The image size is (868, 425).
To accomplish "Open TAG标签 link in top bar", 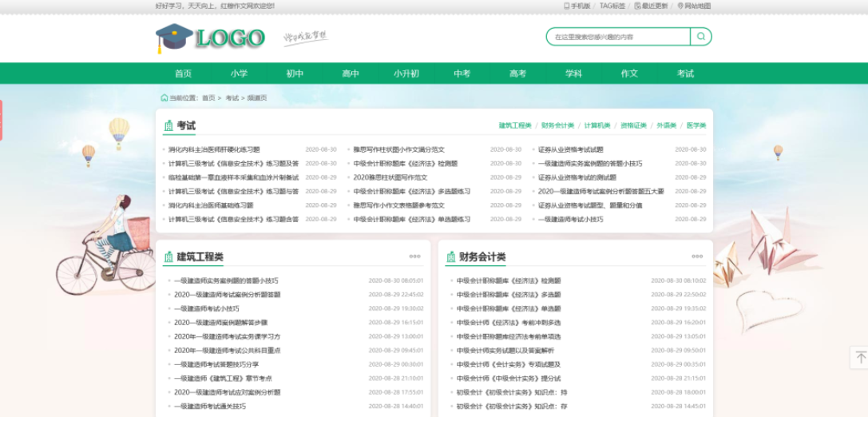I will click(x=612, y=6).
